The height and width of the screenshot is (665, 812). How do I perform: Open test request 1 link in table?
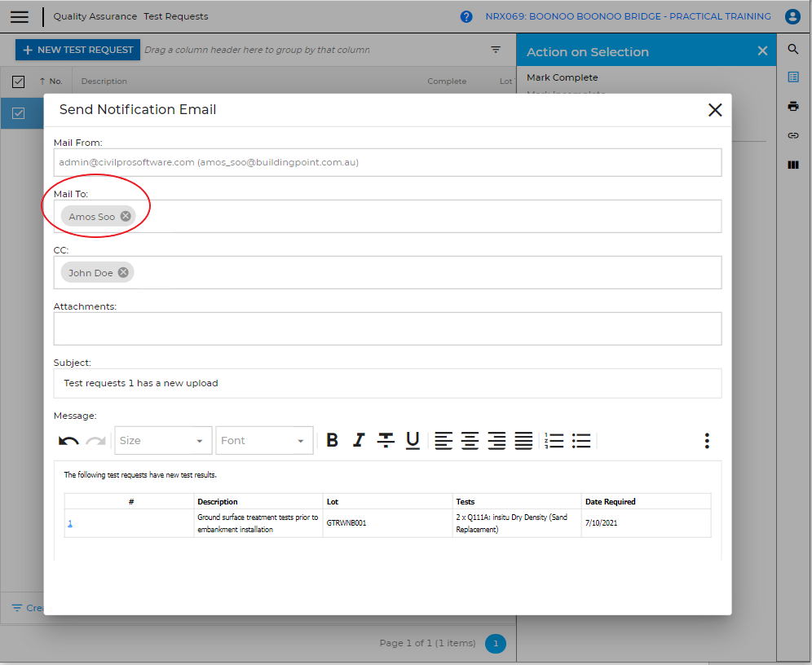(x=70, y=523)
